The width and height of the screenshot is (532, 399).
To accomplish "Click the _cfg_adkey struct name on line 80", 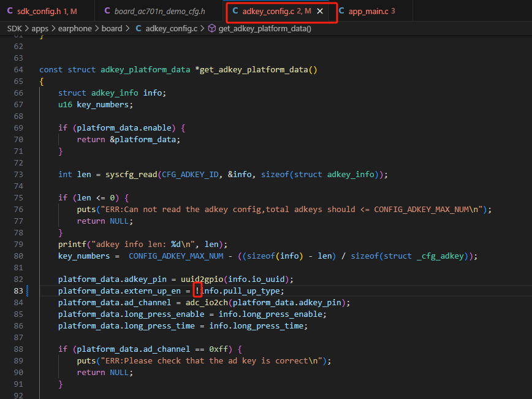I will coord(439,256).
